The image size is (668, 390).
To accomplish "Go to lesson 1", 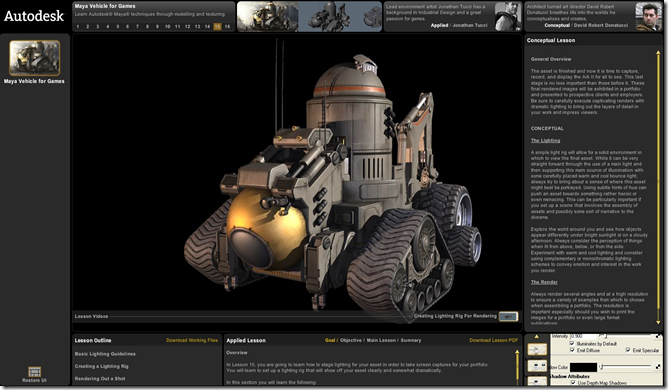I will tap(78, 26).
